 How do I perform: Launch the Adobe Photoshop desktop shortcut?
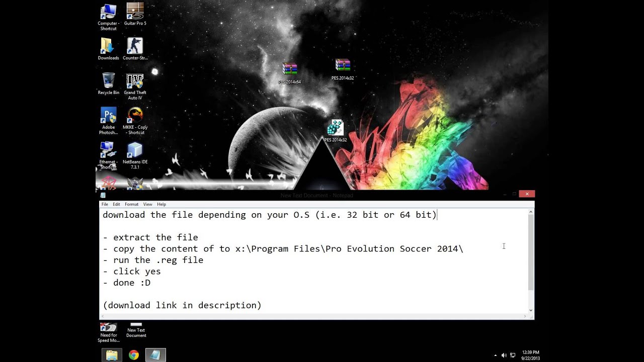[108, 121]
